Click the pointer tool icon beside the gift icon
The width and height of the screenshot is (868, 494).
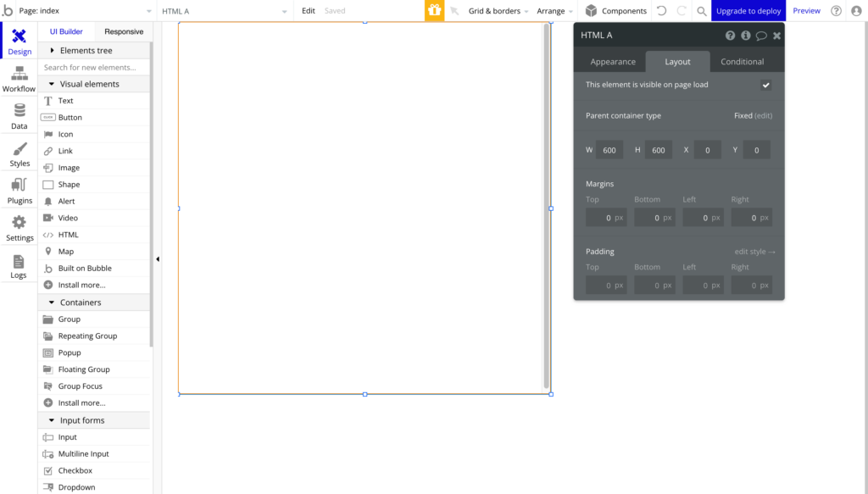(454, 10)
